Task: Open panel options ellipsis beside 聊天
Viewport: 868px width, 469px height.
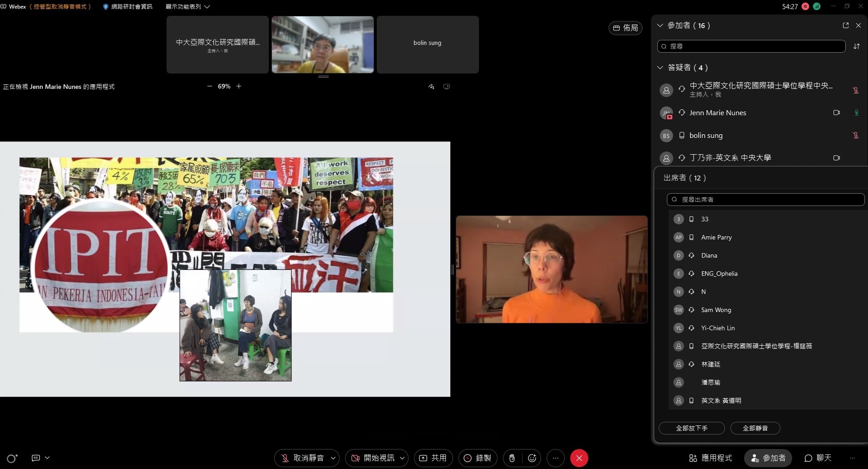Action: (852, 458)
